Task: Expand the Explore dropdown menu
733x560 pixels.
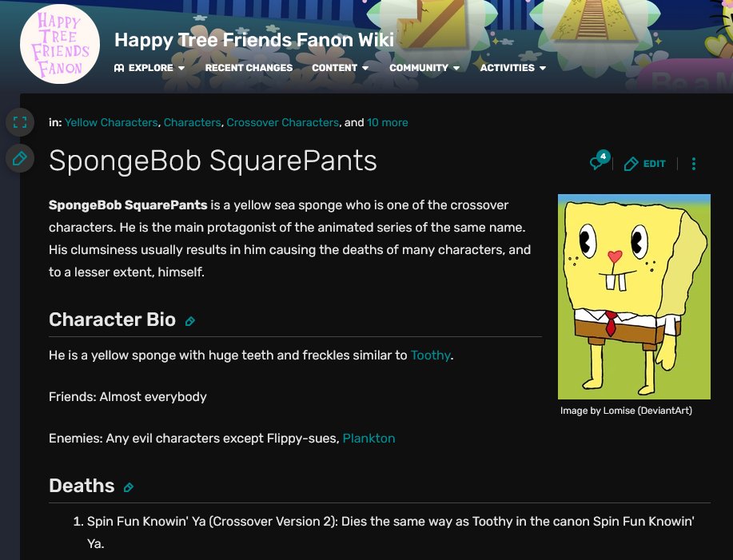Action: pos(149,68)
